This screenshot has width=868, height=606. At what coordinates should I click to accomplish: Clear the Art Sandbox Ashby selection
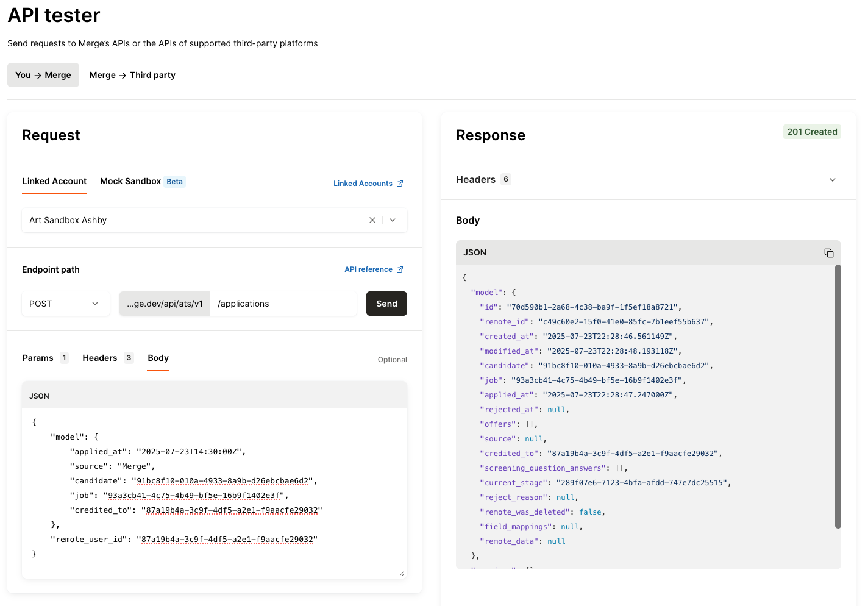(372, 220)
